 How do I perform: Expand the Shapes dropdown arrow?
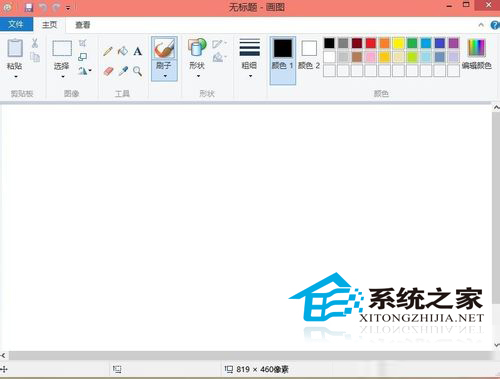tap(198, 76)
